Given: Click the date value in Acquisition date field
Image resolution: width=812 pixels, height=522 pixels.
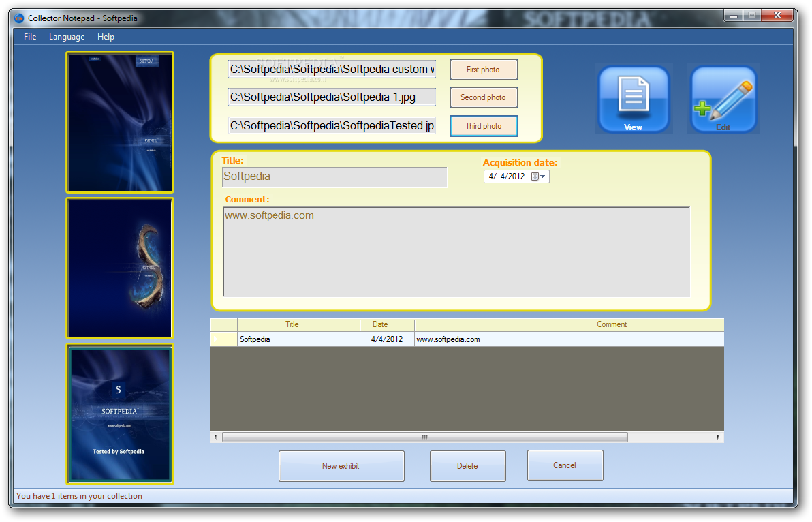Looking at the screenshot, I should click(x=507, y=176).
